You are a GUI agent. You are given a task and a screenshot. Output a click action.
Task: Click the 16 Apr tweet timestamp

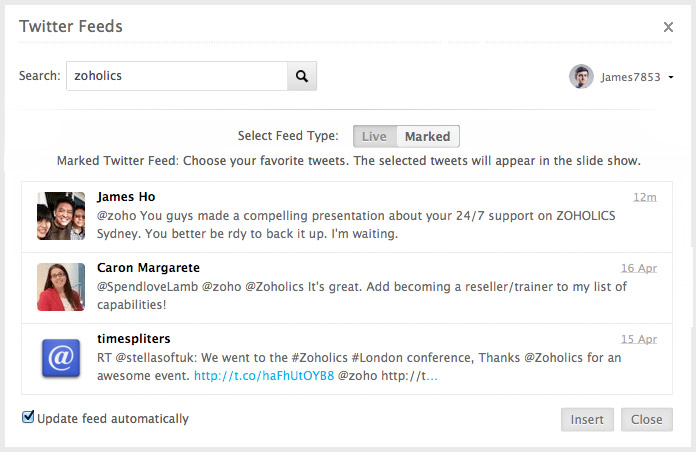pyautogui.click(x=638, y=268)
